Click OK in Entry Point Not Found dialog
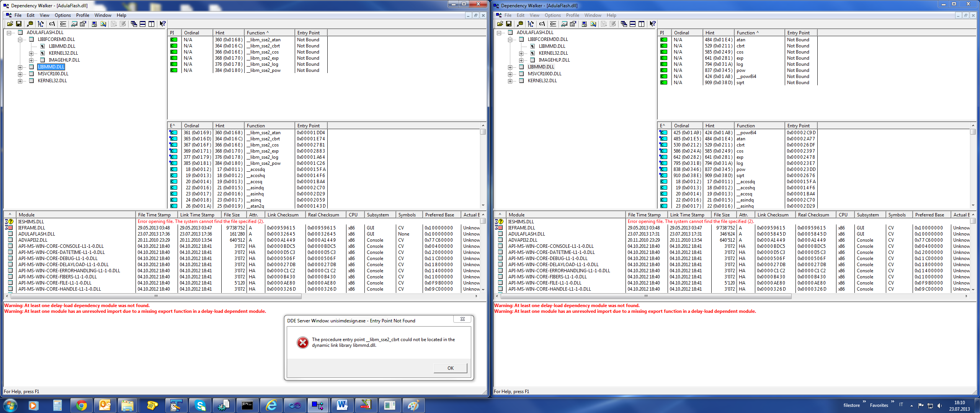This screenshot has width=980, height=413. (450, 368)
